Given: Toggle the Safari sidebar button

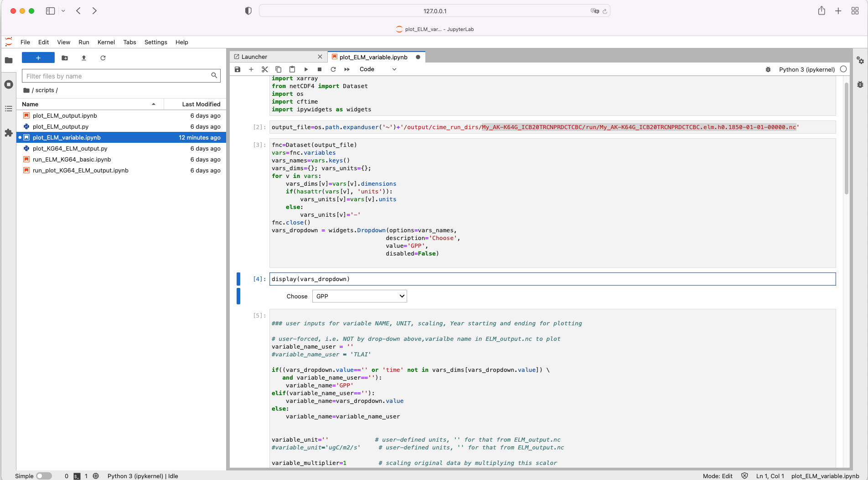Looking at the screenshot, I should 51,11.
